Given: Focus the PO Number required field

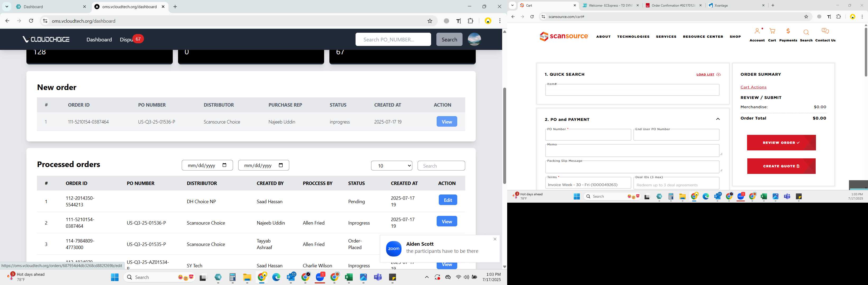Looking at the screenshot, I should coord(588,135).
